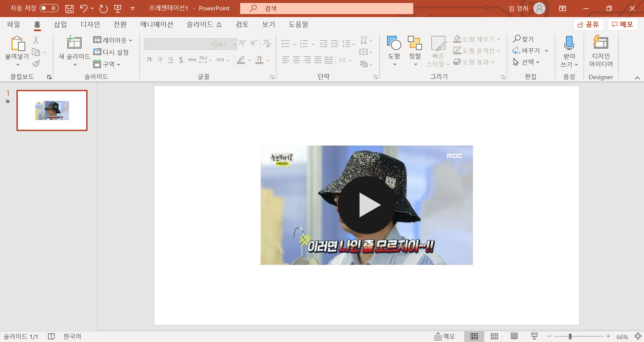Switch to Reading view
Screen dimensions: 644x342
pos(514,336)
